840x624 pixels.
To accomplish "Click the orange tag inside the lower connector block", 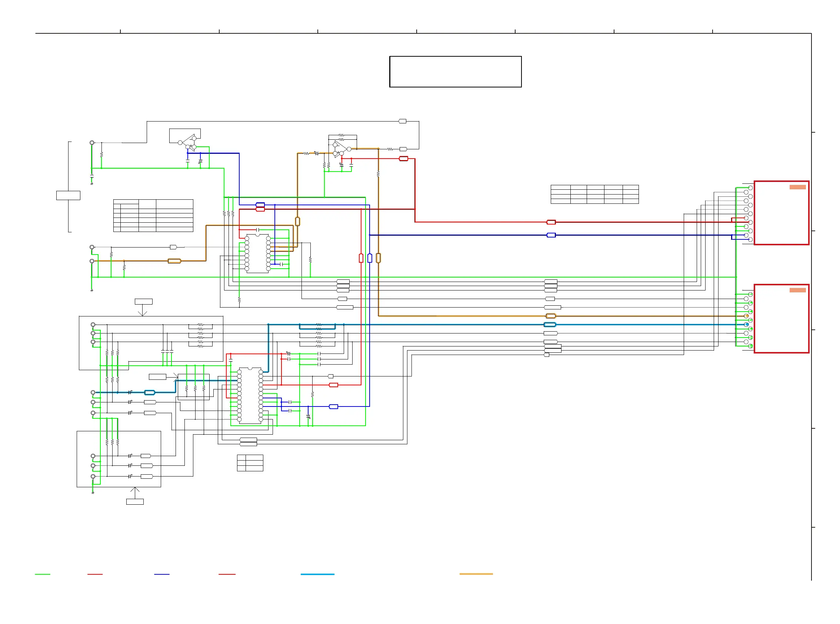I will (x=797, y=290).
